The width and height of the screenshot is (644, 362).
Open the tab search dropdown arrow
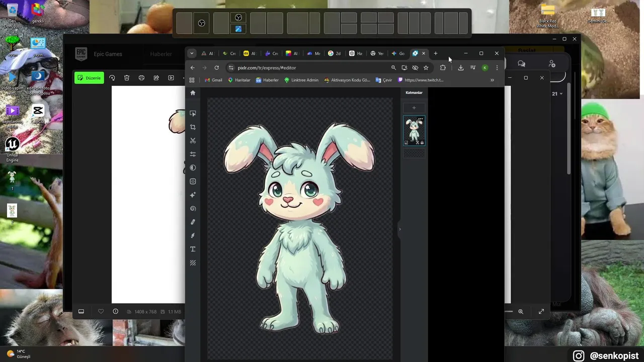click(192, 53)
